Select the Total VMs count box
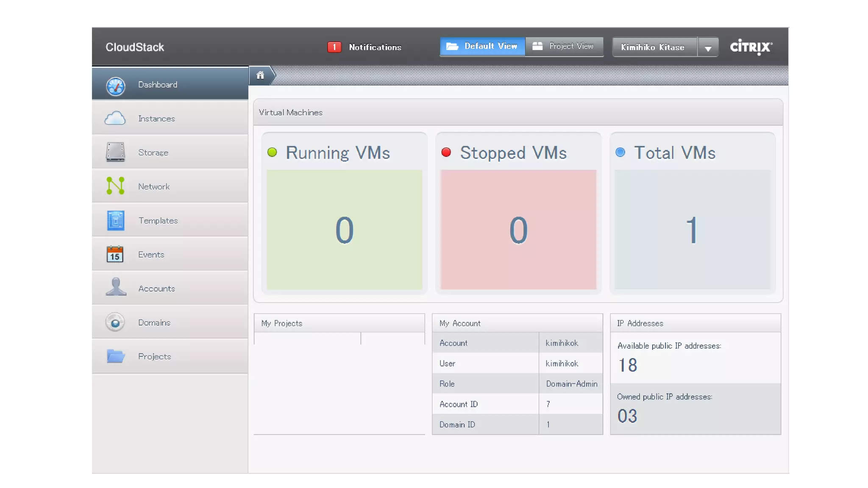Screen dimensions: 868x488 (x=692, y=230)
